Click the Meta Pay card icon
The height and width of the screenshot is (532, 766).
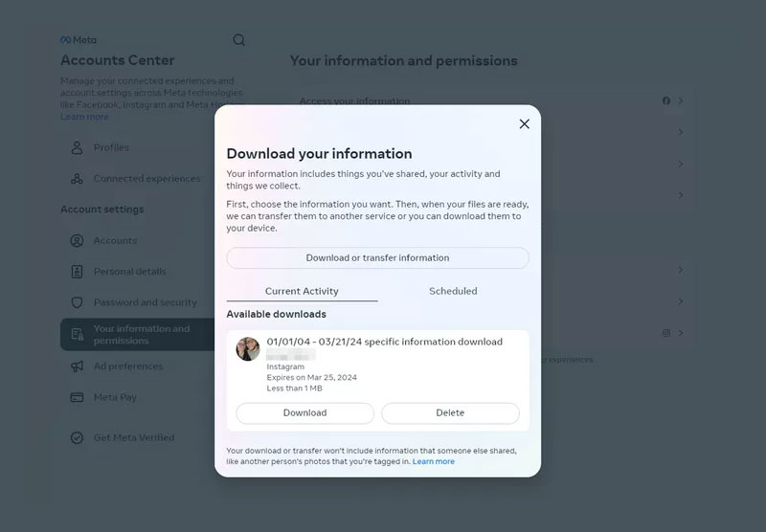(x=77, y=397)
